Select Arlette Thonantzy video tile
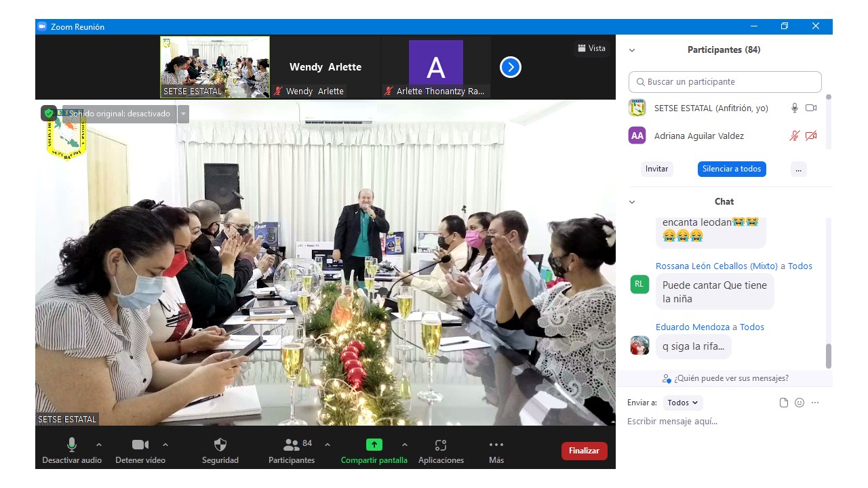Screen dimensions: 868x488 (x=436, y=67)
